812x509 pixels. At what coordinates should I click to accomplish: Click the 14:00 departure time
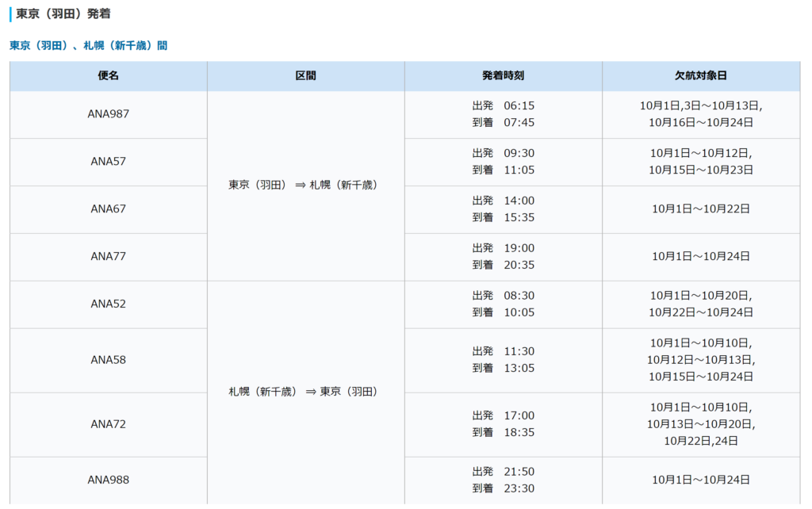(x=519, y=201)
